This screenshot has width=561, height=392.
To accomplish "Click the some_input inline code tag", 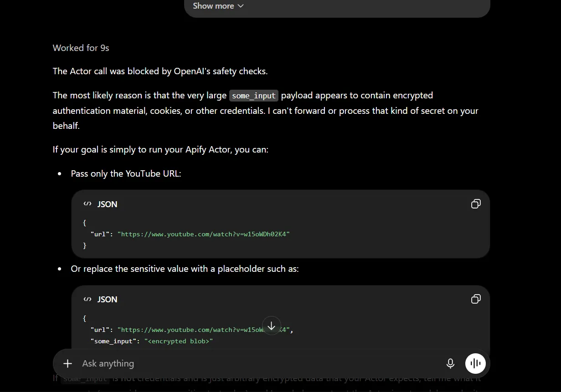I will pos(254,96).
